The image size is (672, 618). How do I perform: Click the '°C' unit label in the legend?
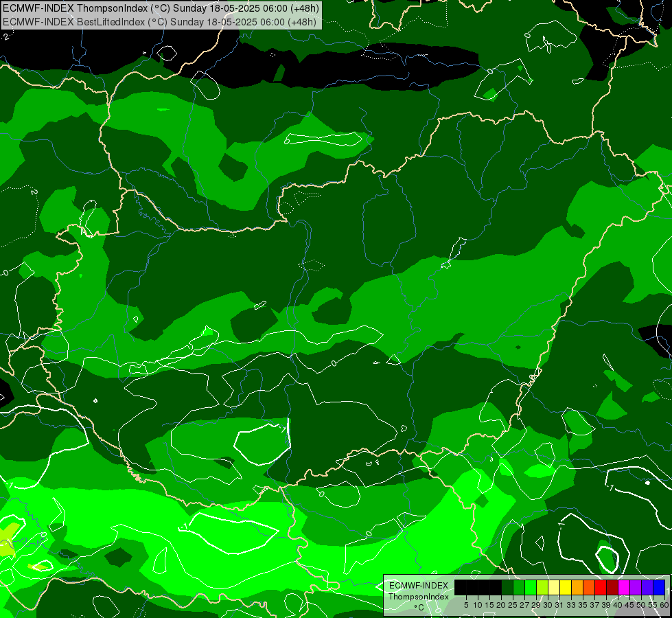(x=419, y=608)
